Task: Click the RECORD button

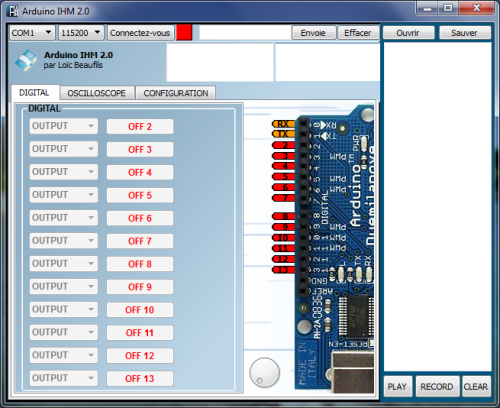Action: coord(437,387)
